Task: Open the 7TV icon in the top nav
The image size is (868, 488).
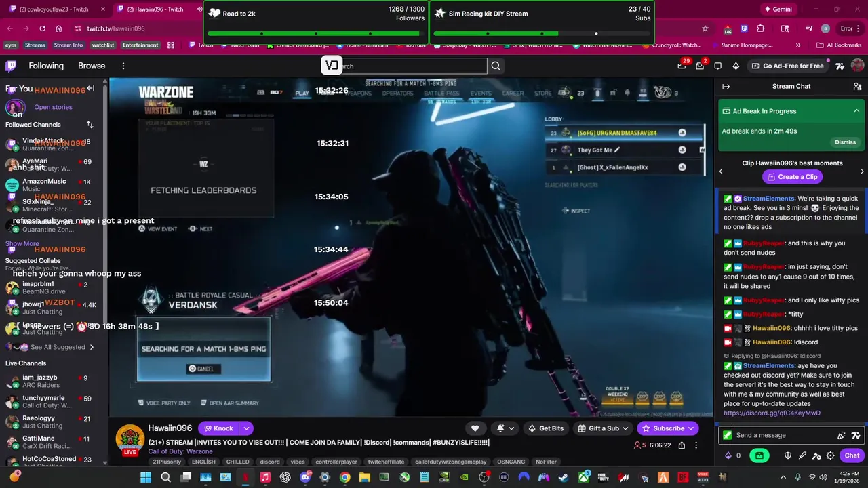Action: click(840, 66)
